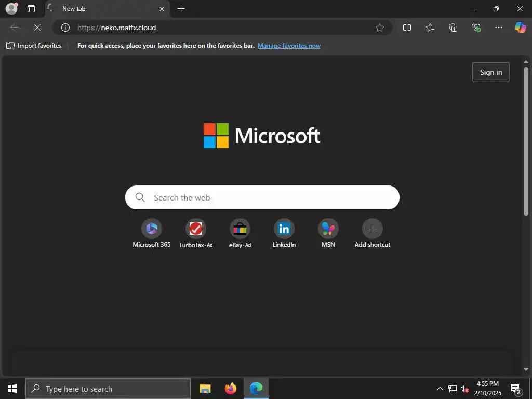The width and height of the screenshot is (532, 399).
Task: Open the Favorites list icon
Action: [x=430, y=28]
